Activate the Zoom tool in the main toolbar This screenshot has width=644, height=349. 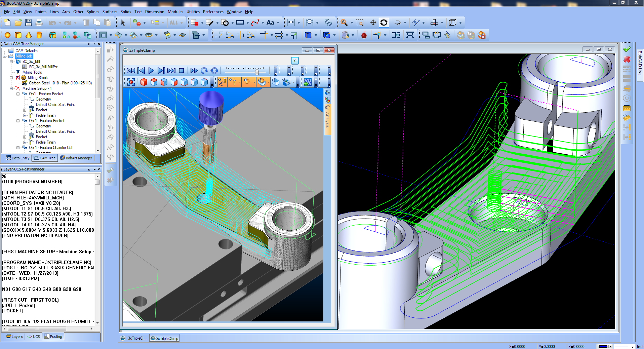coord(345,23)
